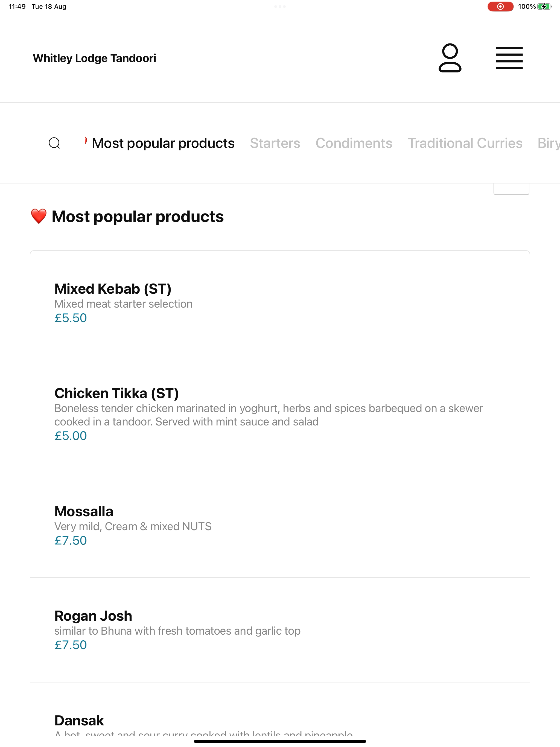Click the Whitley Lodge Tandoori title
Screen dimensions: 560x747
point(95,58)
